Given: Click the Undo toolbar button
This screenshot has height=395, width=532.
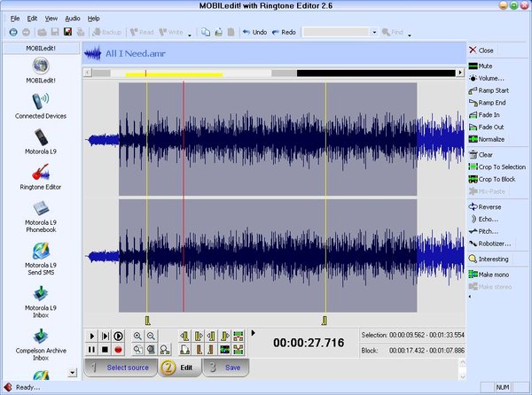Looking at the screenshot, I should [x=254, y=32].
